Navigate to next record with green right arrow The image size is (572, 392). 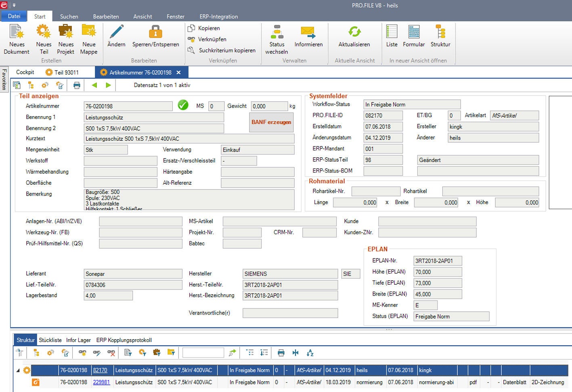108,85
